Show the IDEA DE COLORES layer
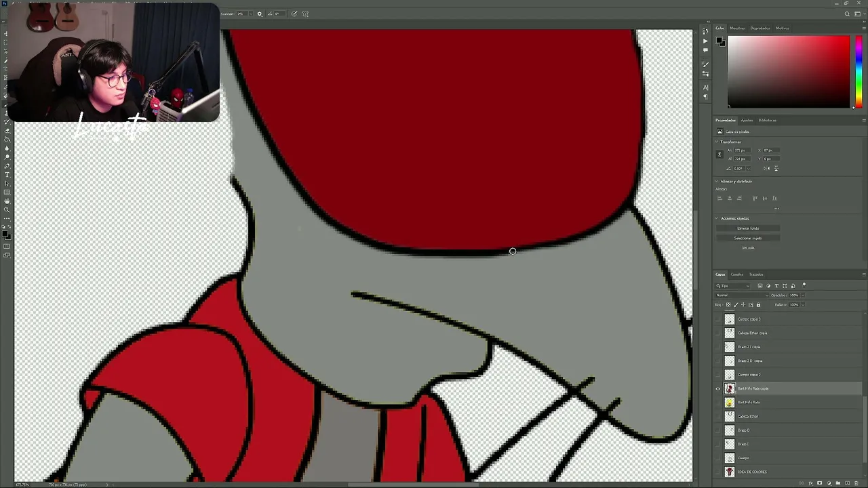This screenshot has height=488, width=868. pyautogui.click(x=718, y=472)
